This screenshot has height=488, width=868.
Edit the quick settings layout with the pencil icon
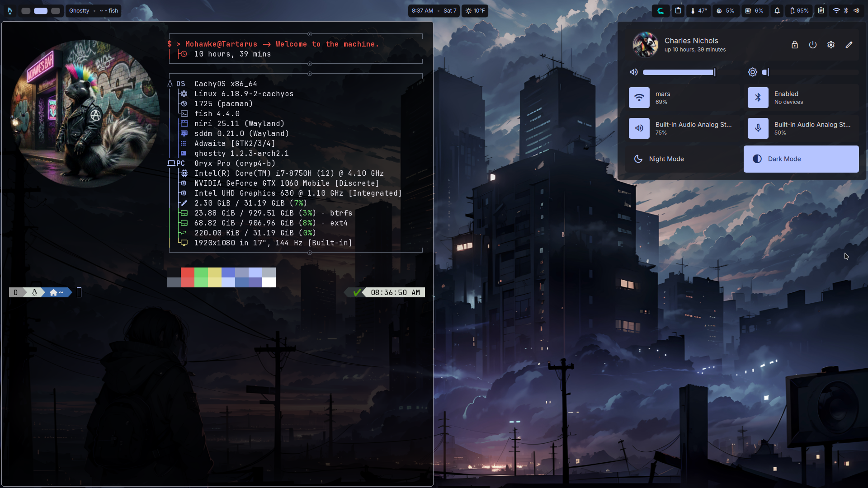849,44
